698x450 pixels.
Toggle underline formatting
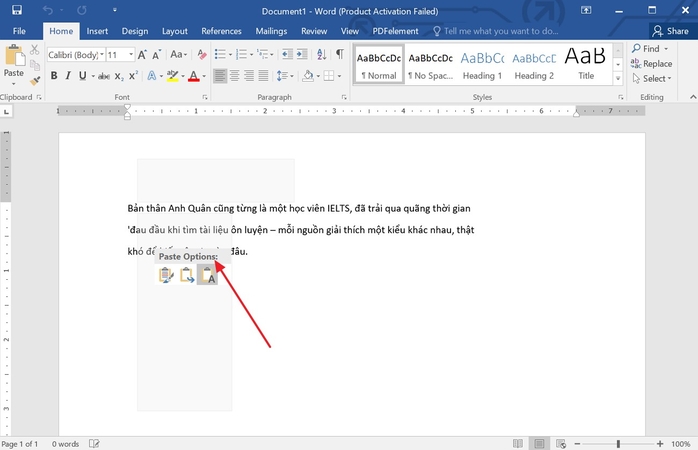click(82, 76)
